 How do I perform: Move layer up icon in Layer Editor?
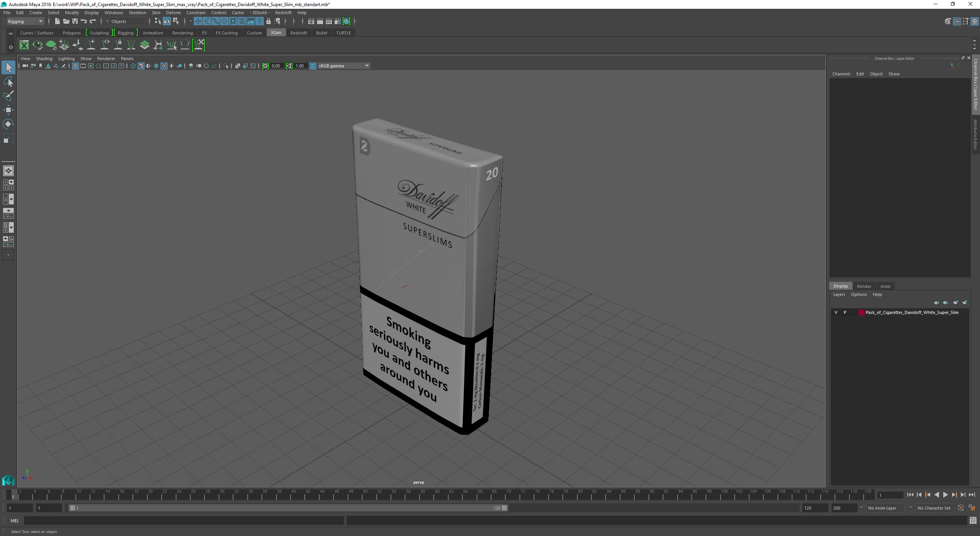936,302
